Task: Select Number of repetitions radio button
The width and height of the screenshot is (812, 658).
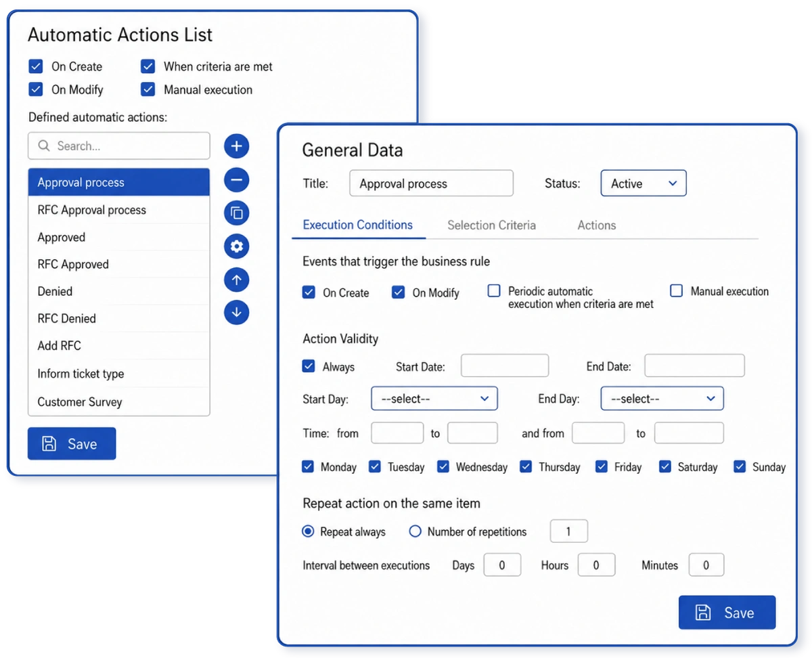Action: click(x=415, y=531)
